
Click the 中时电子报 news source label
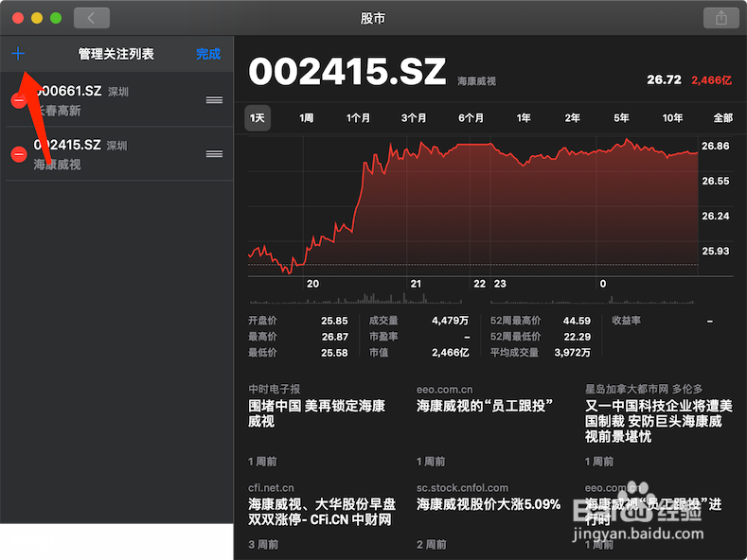coord(274,389)
